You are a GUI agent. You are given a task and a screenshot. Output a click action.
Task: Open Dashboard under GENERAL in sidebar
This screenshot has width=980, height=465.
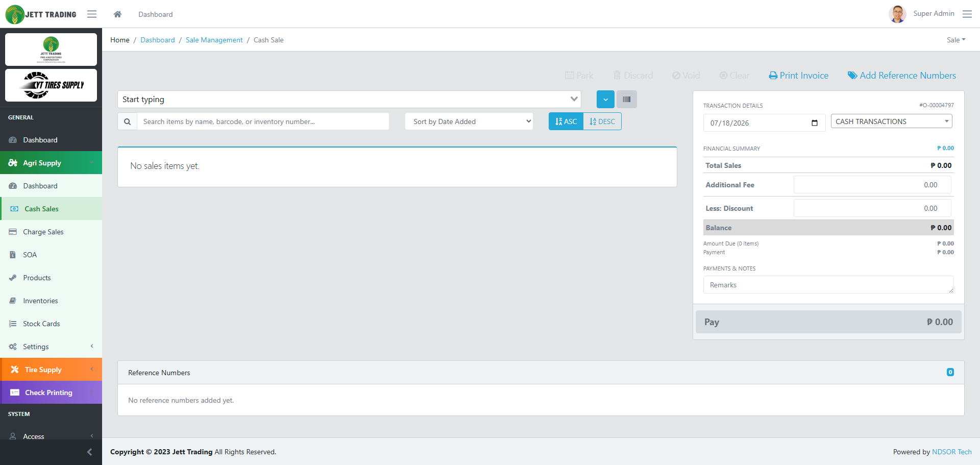click(51, 140)
